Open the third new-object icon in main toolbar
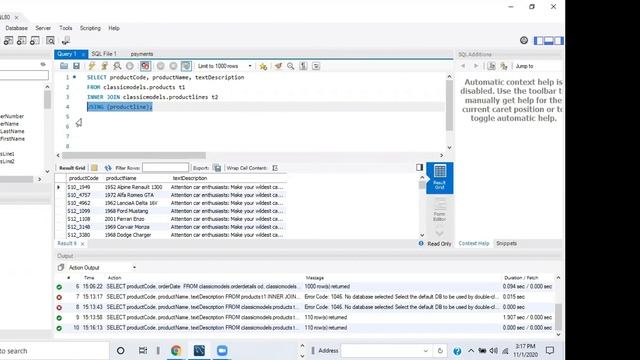The height and width of the screenshot is (360, 640). tap(35, 40)
